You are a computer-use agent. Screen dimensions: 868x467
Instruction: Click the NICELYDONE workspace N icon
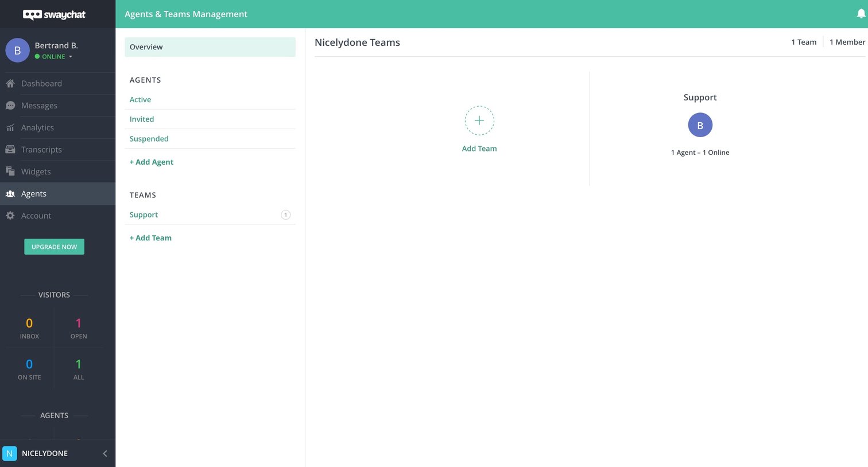pos(10,453)
